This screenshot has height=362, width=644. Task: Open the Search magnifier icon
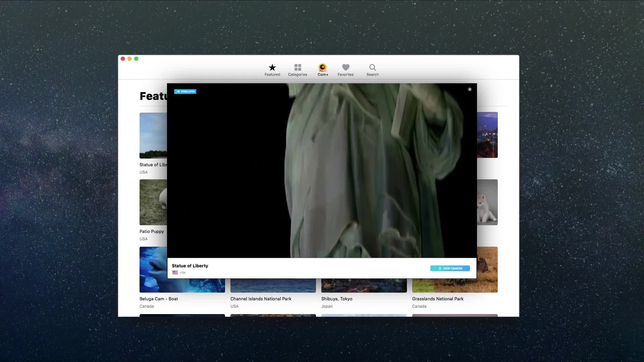click(x=372, y=67)
